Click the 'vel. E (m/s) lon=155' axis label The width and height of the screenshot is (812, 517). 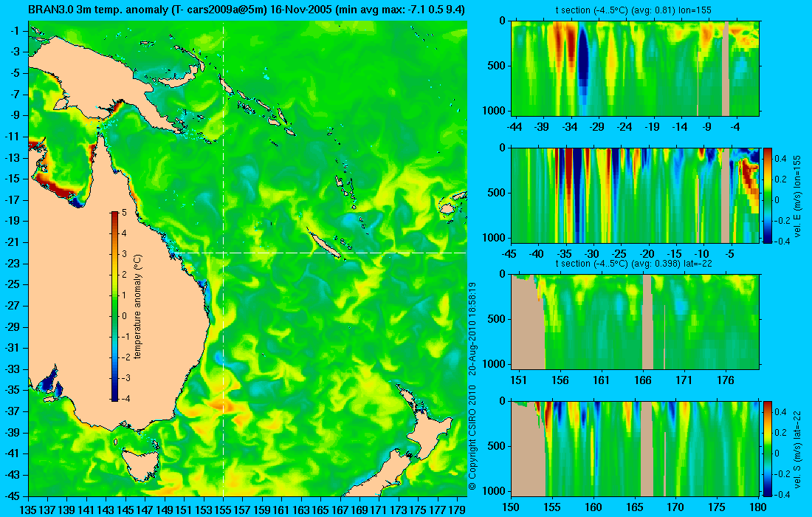[x=797, y=195]
